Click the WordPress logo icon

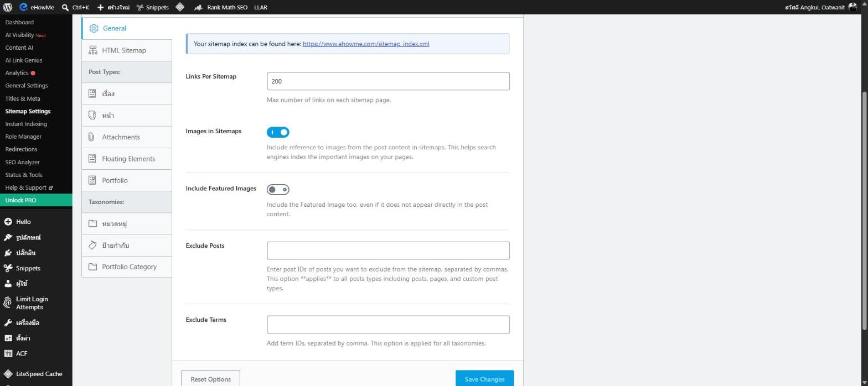pyautogui.click(x=8, y=7)
